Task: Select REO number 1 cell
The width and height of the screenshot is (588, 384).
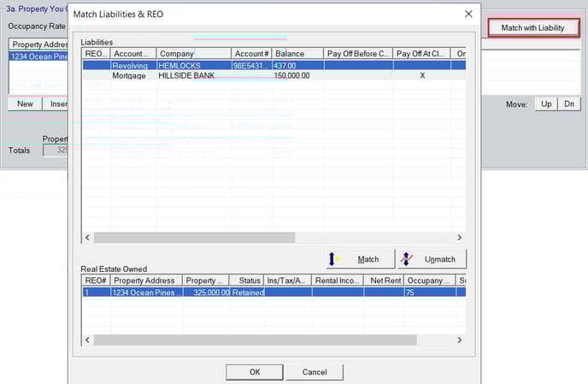Action: (97, 292)
